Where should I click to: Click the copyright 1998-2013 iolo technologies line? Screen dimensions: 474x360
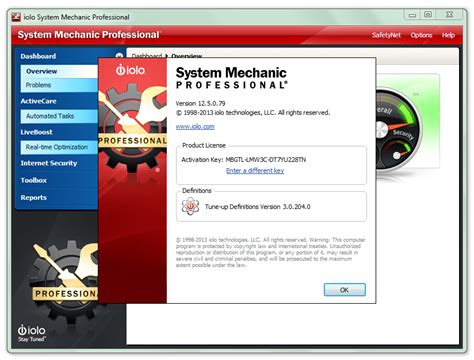pos(253,113)
